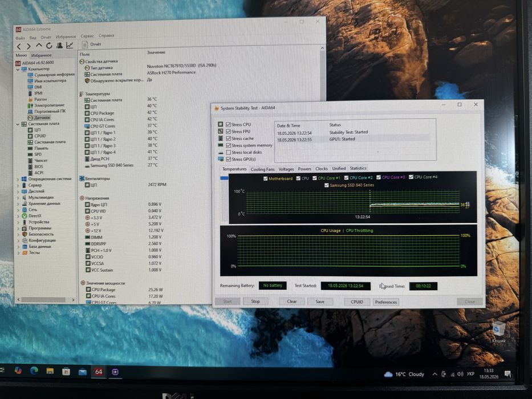Toggle the Stress GPU(s) checkbox

click(228, 159)
